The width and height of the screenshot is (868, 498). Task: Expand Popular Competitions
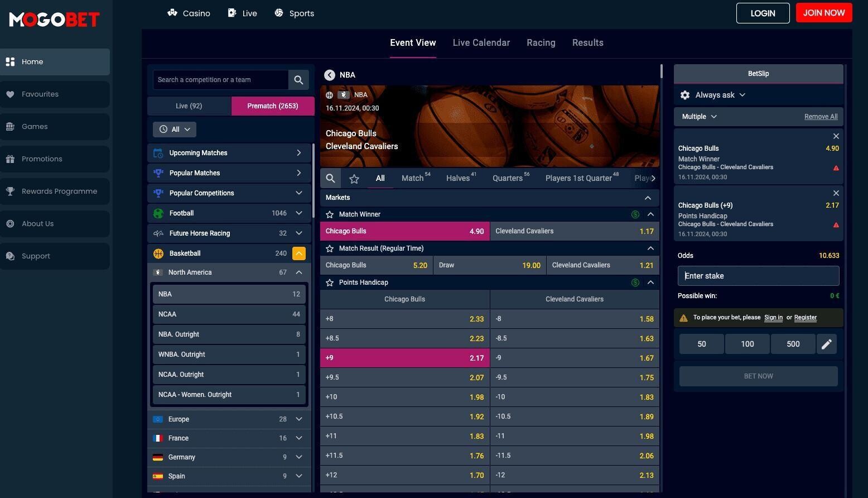(299, 193)
